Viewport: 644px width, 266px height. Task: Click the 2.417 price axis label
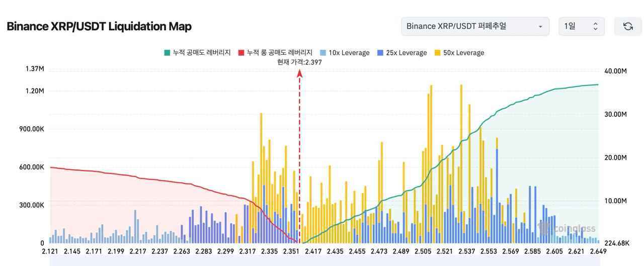[x=313, y=251]
